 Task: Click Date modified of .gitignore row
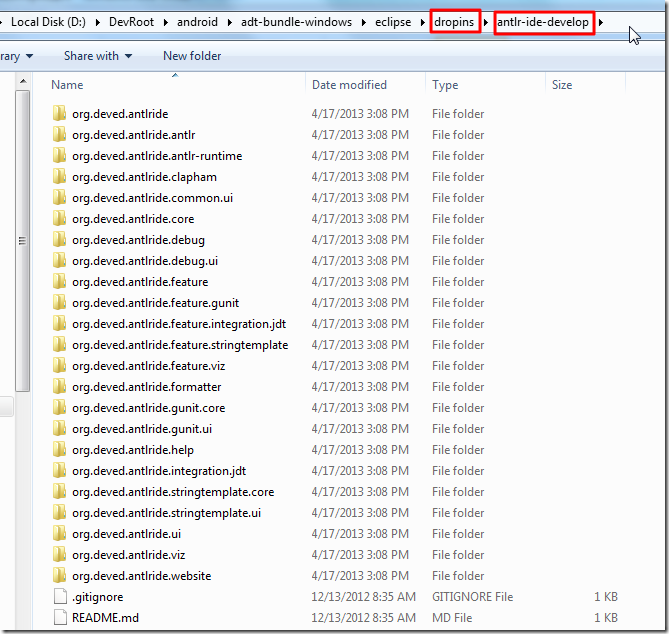(364, 596)
